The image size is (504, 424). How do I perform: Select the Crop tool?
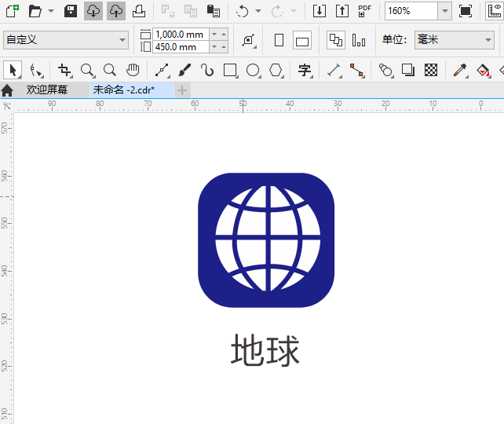(64, 70)
